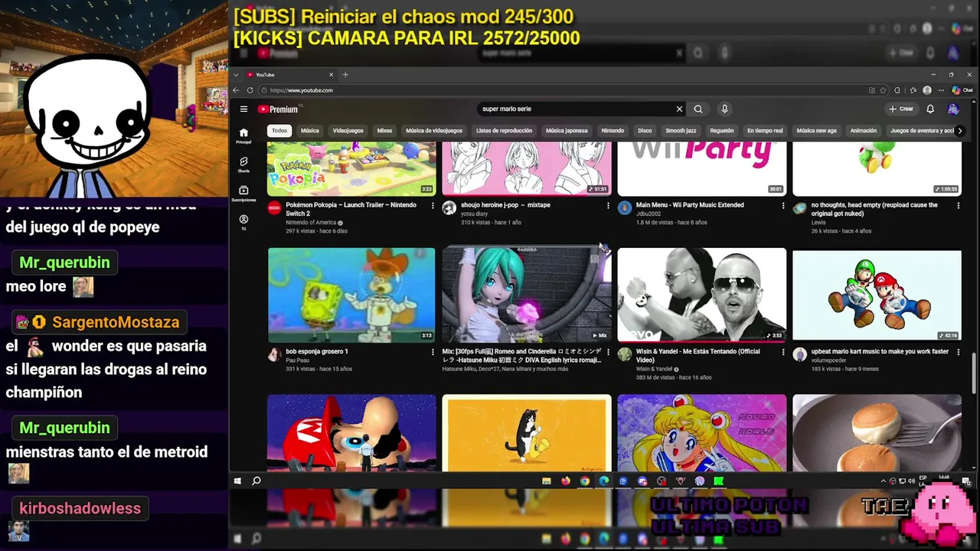Open Shorts in the YouTube sidebar
980x551 pixels.
243,165
